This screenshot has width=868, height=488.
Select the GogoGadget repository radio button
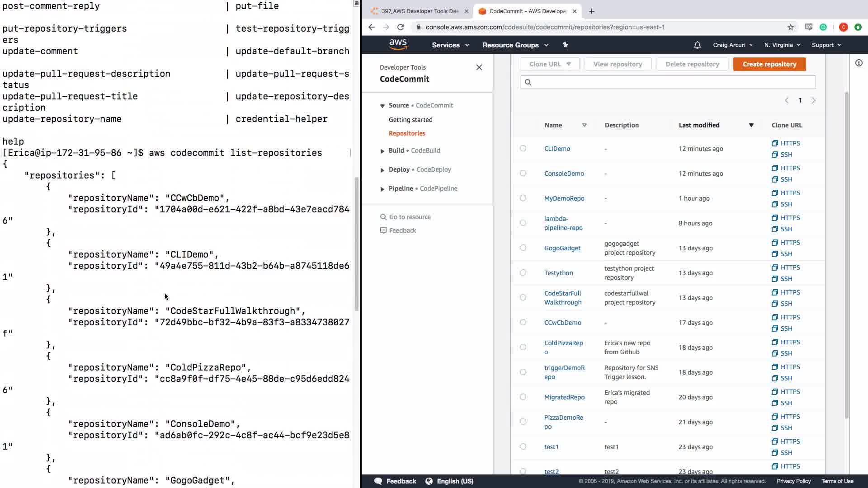click(x=523, y=248)
